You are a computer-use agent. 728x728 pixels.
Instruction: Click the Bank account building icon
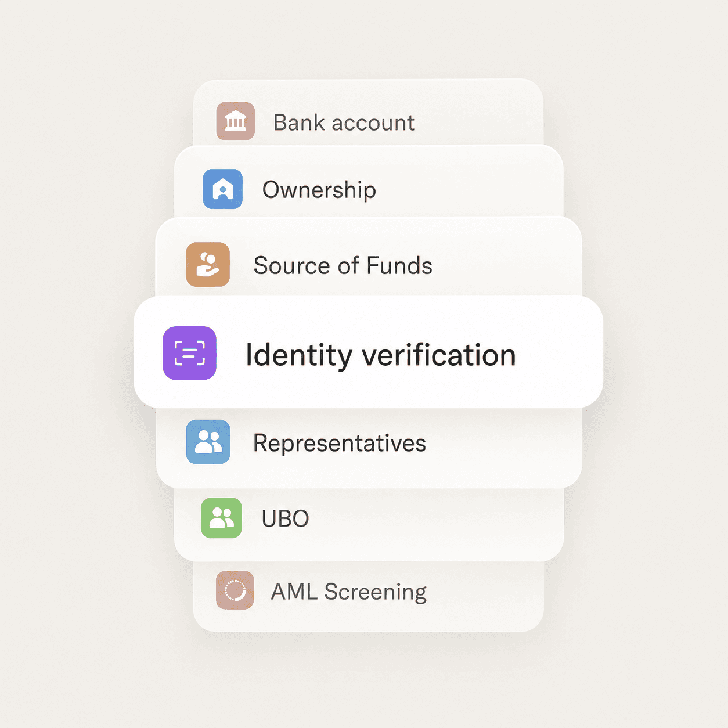pyautogui.click(x=236, y=121)
